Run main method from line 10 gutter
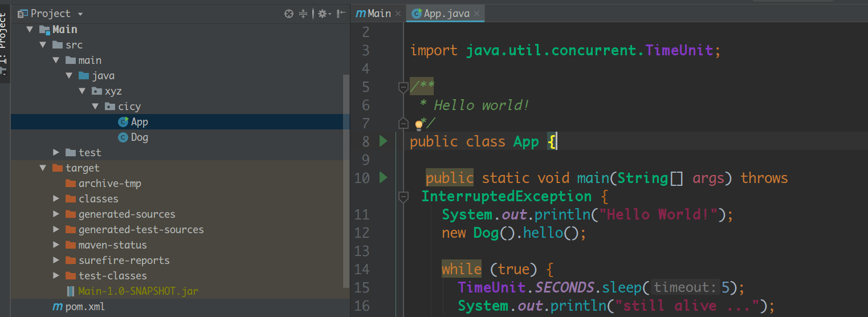Viewport: 868px width, 317px height. 383,178
